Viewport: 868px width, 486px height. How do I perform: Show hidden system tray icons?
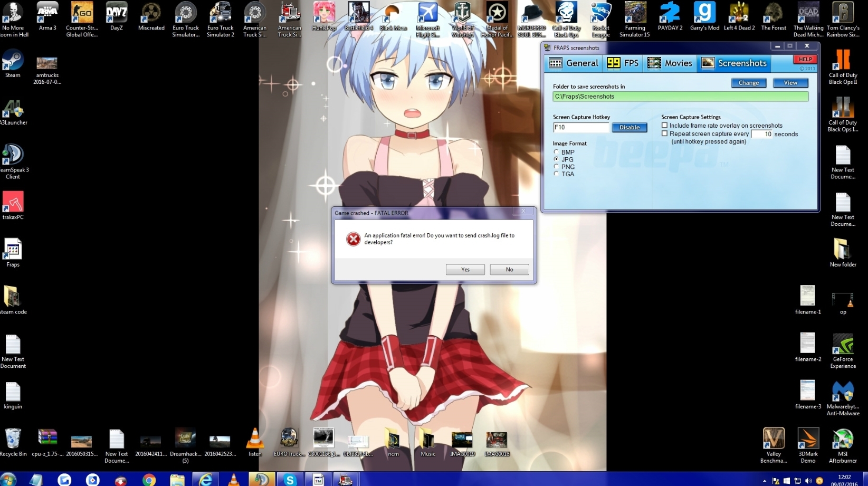point(765,481)
